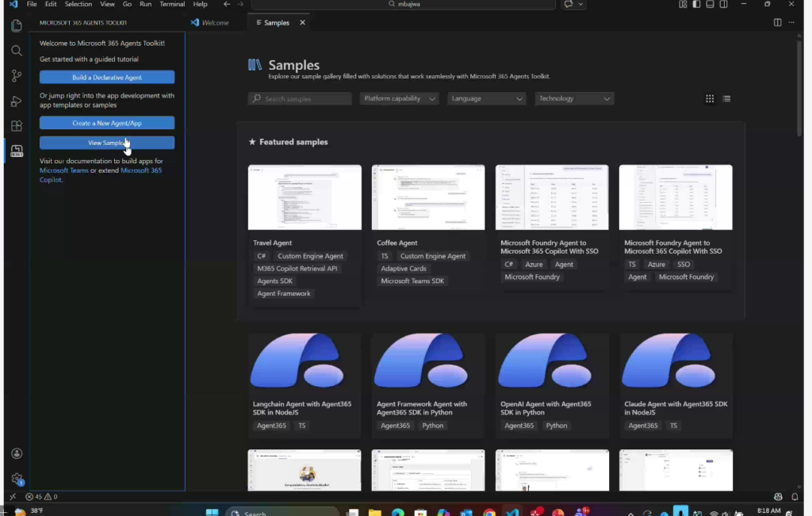
Task: Click the split editor right icon
Action: click(777, 23)
